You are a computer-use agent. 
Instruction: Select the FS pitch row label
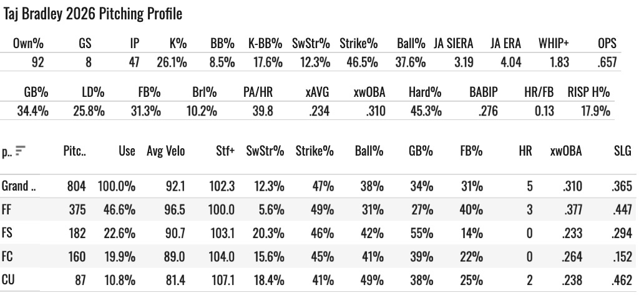pos(7,233)
